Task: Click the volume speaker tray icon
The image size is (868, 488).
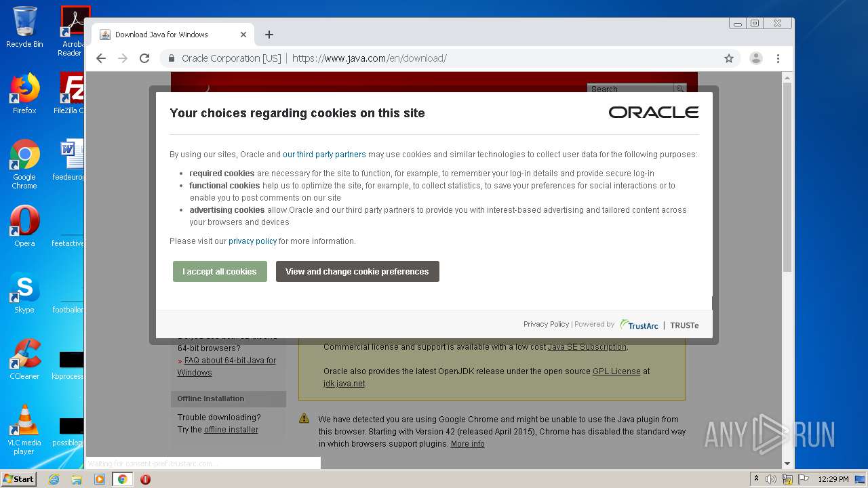Action: click(771, 479)
